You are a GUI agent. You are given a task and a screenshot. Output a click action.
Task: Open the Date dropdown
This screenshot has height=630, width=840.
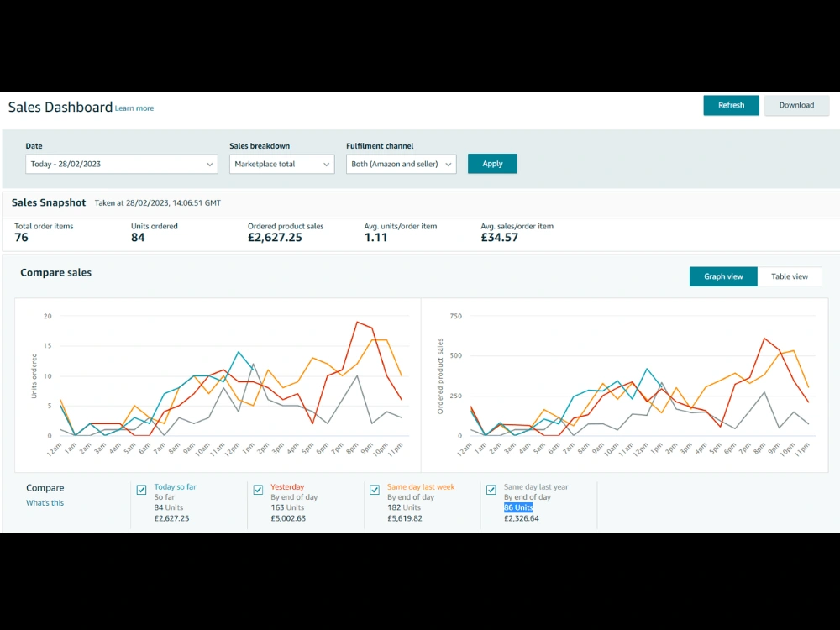[122, 164]
